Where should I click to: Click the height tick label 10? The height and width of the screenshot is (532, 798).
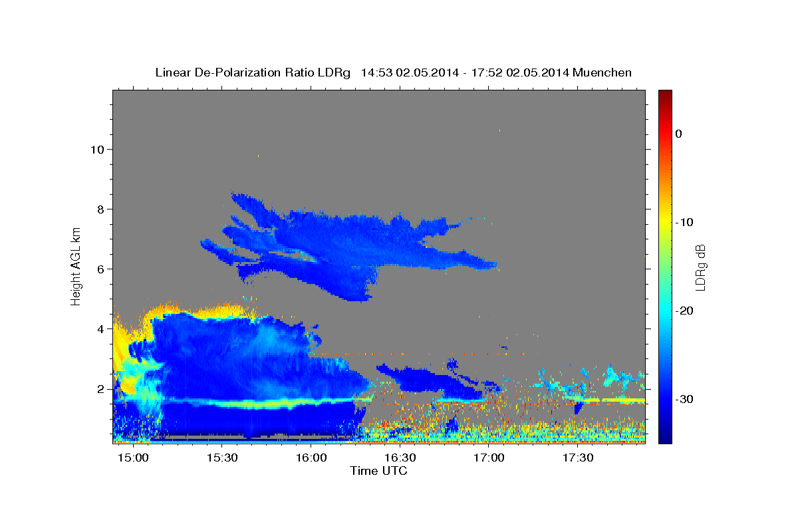[x=97, y=149]
